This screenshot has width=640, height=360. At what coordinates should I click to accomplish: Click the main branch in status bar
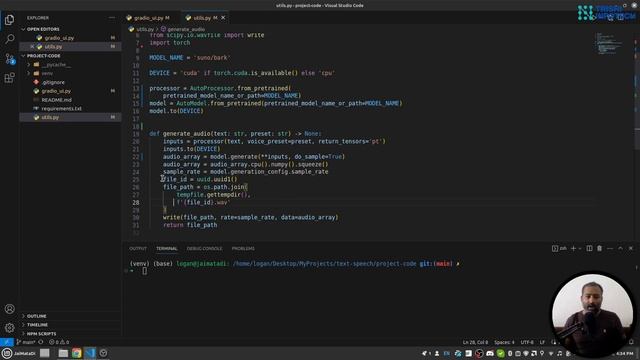tap(26, 342)
